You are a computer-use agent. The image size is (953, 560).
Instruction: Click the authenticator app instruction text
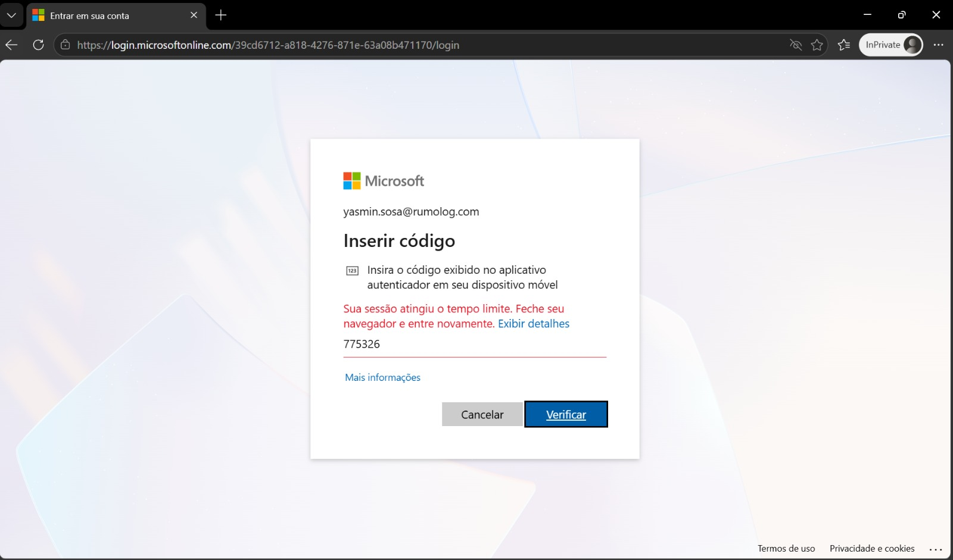point(463,277)
